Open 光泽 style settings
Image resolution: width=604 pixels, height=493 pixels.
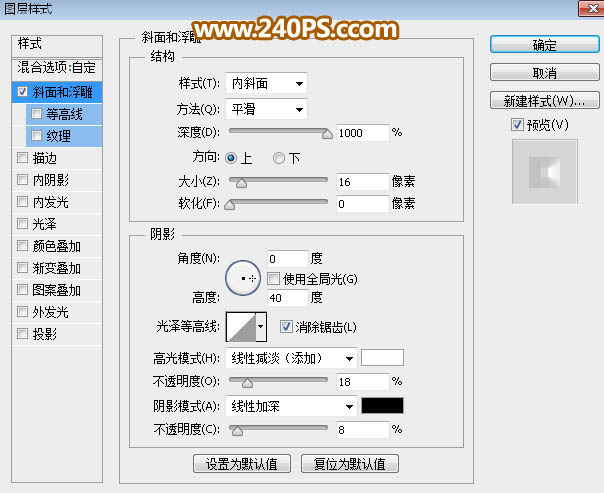tap(45, 224)
